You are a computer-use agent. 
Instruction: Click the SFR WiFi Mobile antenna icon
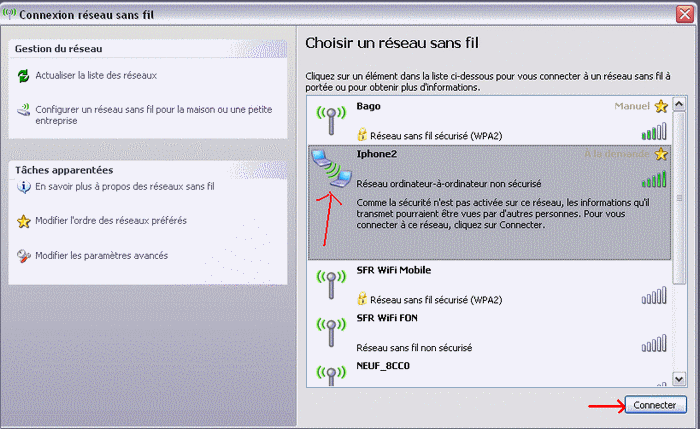tap(331, 285)
